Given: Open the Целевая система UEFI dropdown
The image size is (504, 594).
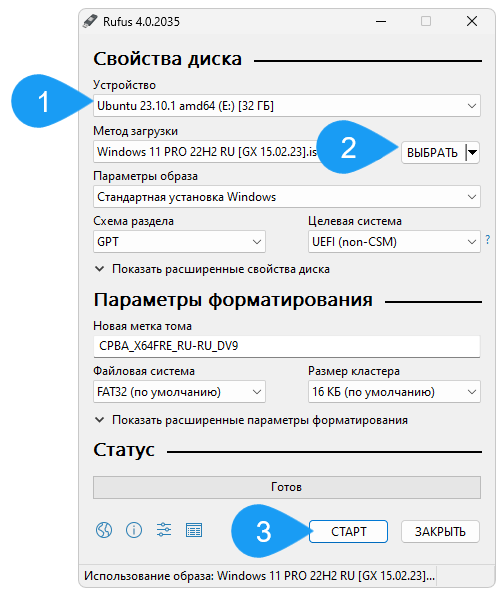Looking at the screenshot, I should pos(394,242).
